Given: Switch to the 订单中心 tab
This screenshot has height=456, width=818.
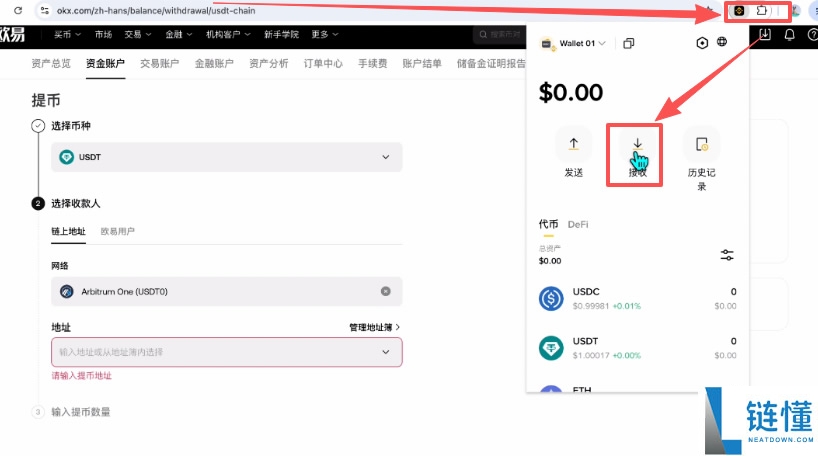Looking at the screenshot, I should 323,64.
